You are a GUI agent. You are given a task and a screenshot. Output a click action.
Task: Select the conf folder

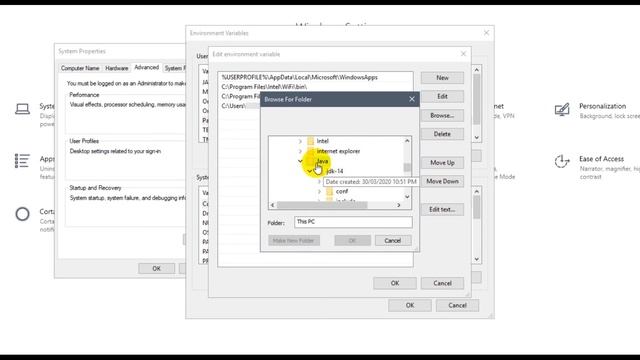coord(342,191)
